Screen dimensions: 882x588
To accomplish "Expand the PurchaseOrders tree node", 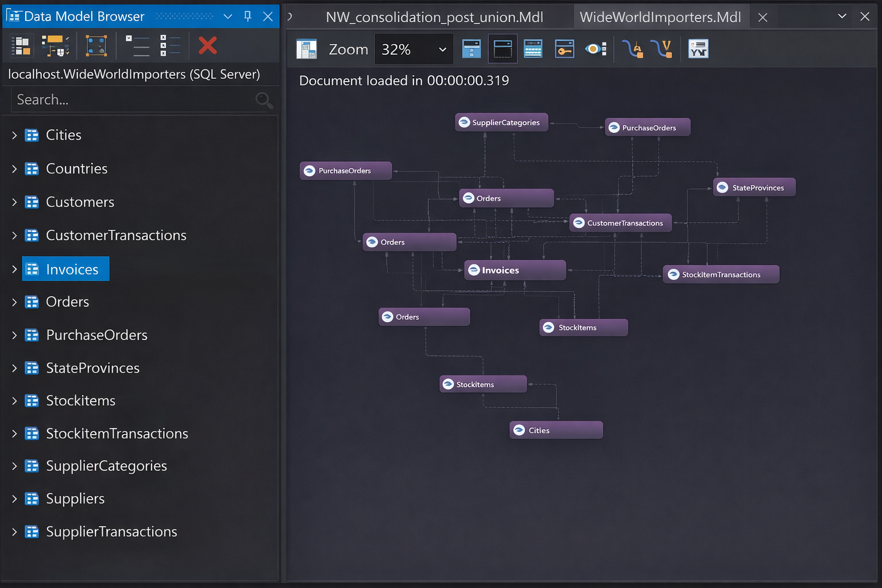I will click(x=14, y=335).
